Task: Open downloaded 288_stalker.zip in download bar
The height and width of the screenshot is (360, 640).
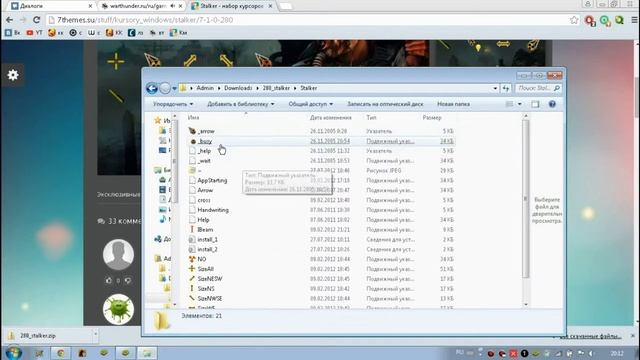Action: (38, 336)
